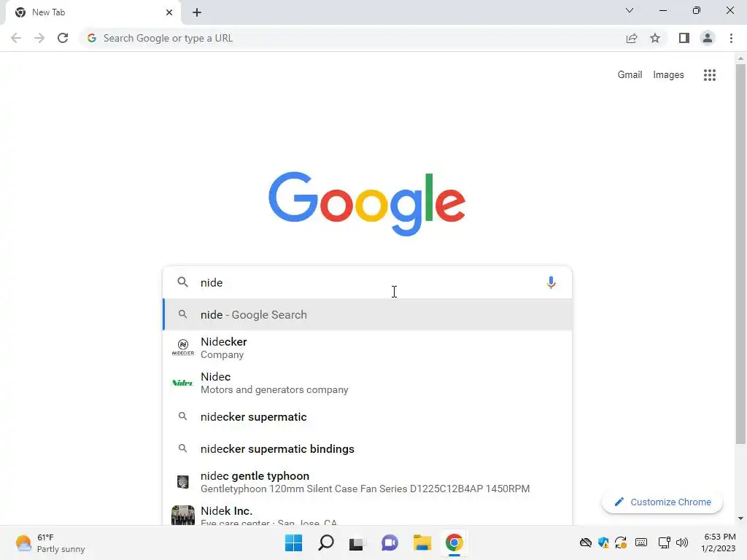This screenshot has width=747, height=560.
Task: Open the Windows Start menu
Action: [293, 542]
